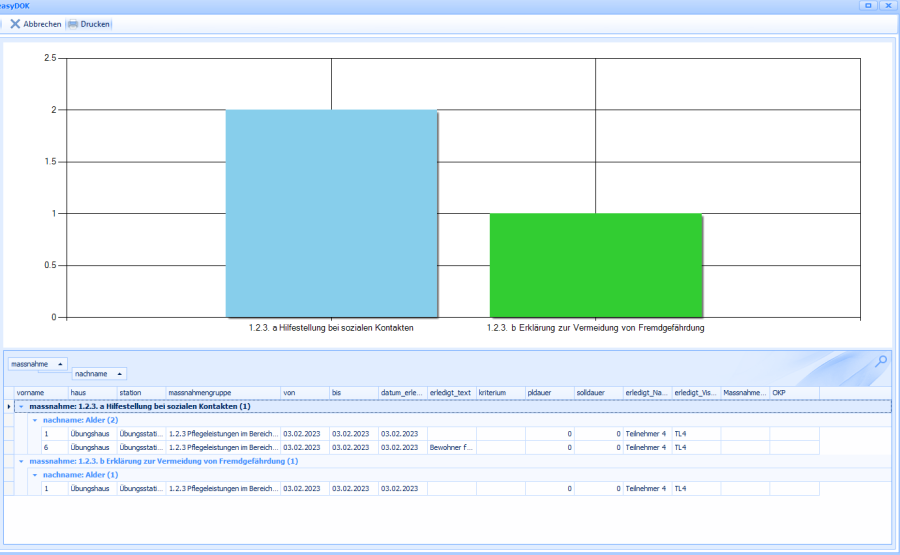The height and width of the screenshot is (555, 900).
Task: Click the erledigt_text column header
Action: [x=451, y=393]
